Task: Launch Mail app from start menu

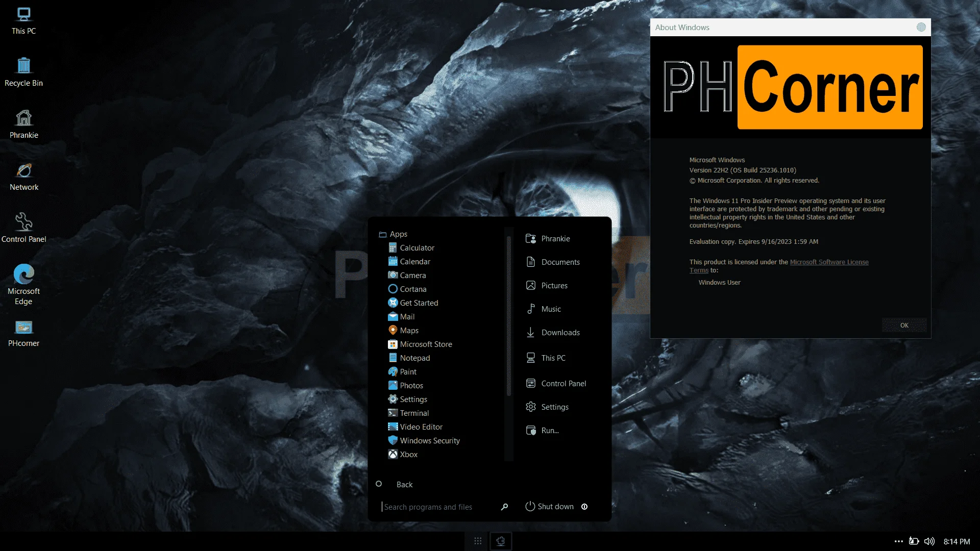Action: point(401,316)
